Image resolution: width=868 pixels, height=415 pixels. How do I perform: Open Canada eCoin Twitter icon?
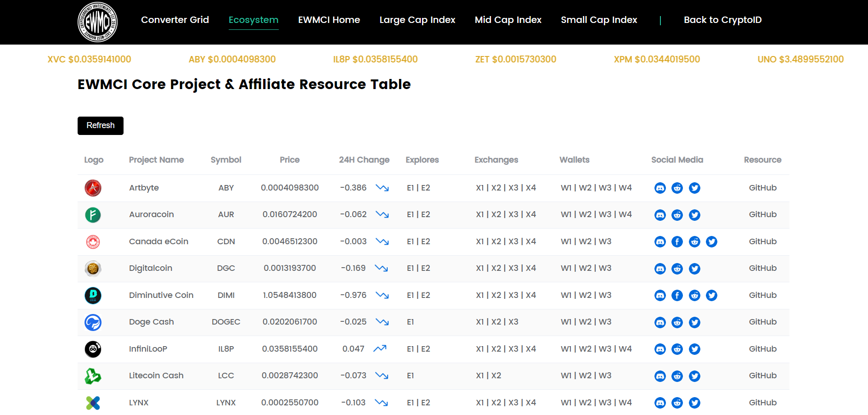point(711,242)
